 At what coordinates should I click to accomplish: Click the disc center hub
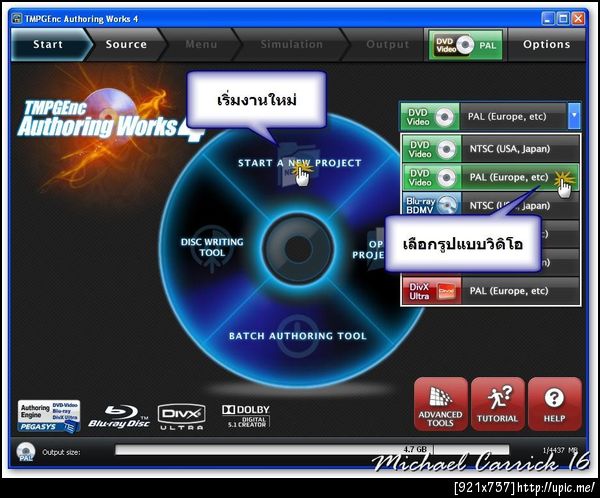(298, 249)
